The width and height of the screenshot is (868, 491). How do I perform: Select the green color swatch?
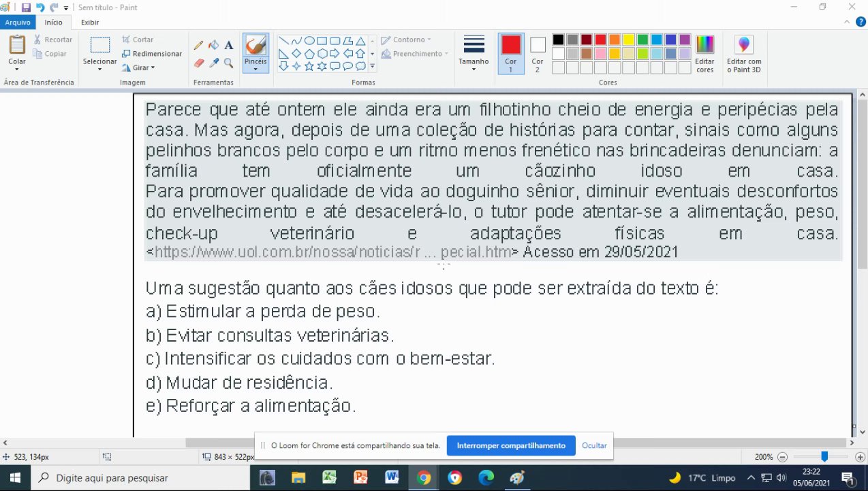[642, 40]
